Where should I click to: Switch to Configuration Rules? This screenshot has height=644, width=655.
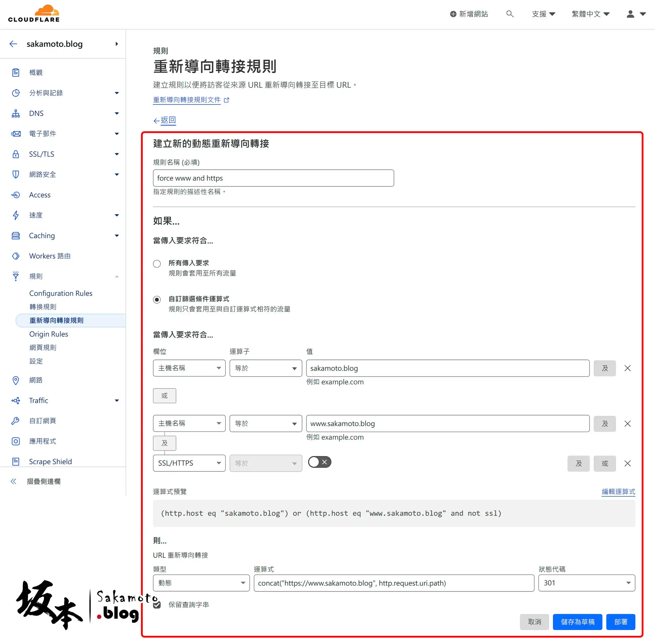pos(61,293)
